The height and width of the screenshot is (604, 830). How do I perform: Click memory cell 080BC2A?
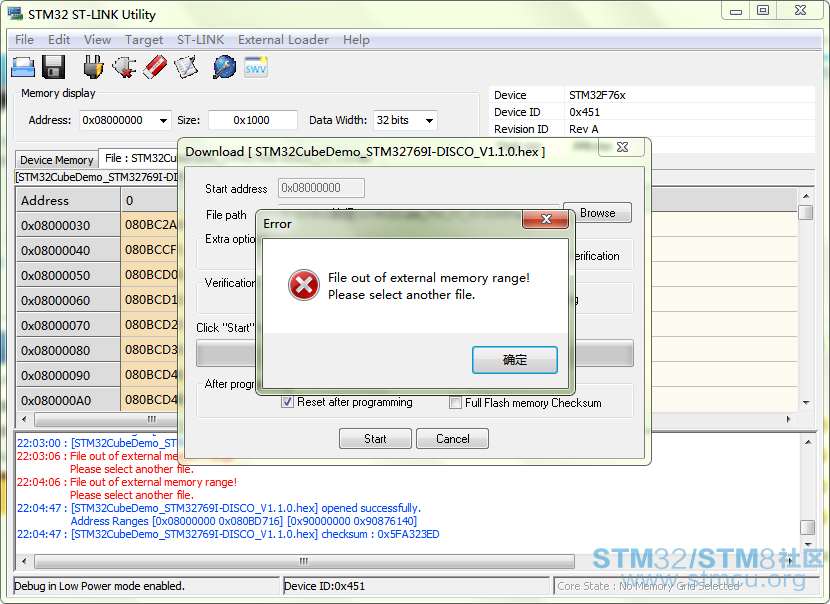pos(150,225)
